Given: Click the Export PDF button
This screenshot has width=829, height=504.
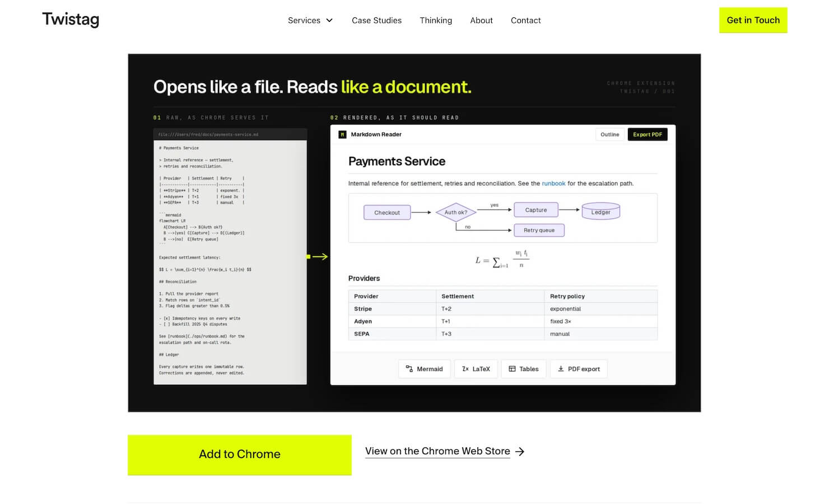Looking at the screenshot, I should [x=648, y=134].
